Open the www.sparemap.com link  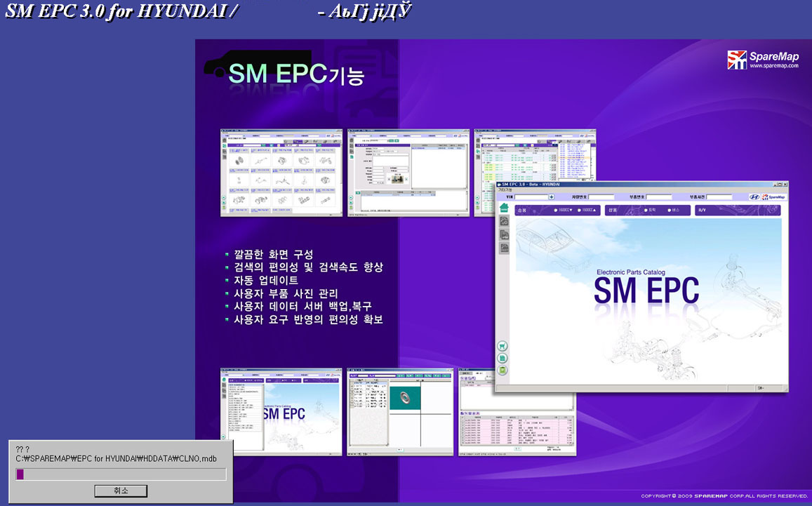(773, 66)
